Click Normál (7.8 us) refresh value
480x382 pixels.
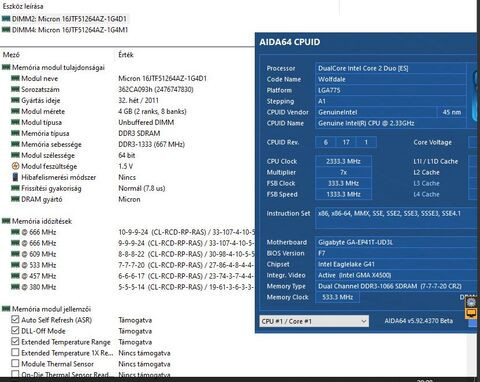pyautogui.click(x=142, y=189)
